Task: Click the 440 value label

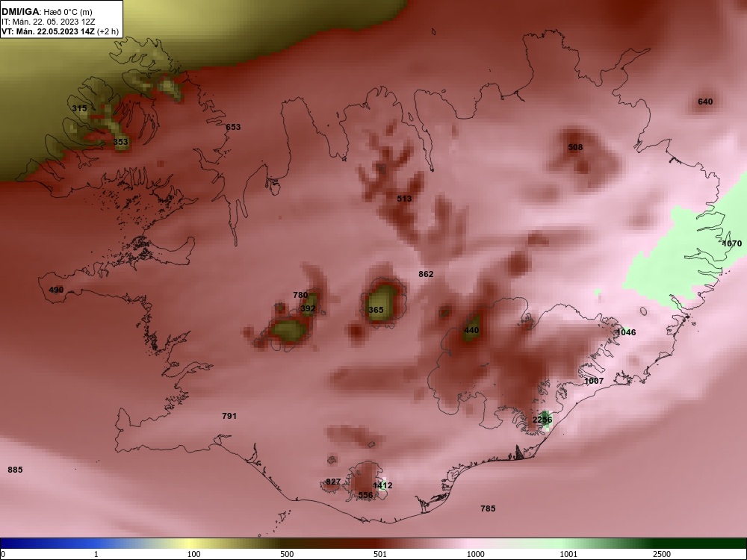Action: coord(471,331)
